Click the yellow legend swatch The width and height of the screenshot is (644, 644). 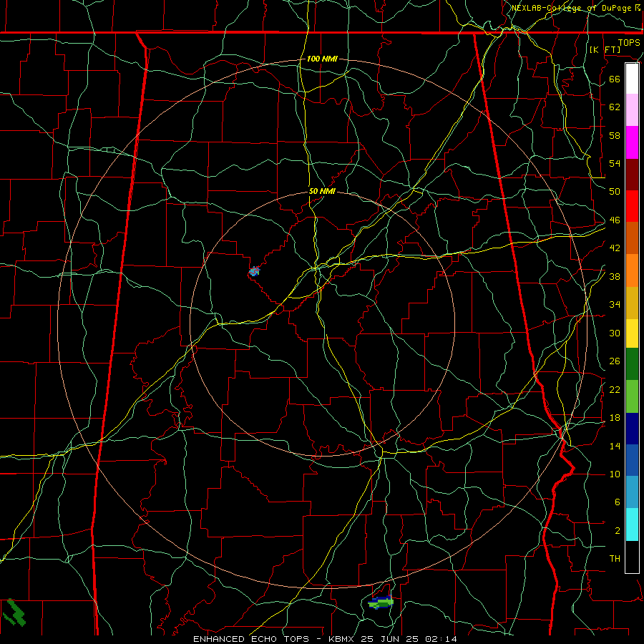pyautogui.click(x=632, y=333)
